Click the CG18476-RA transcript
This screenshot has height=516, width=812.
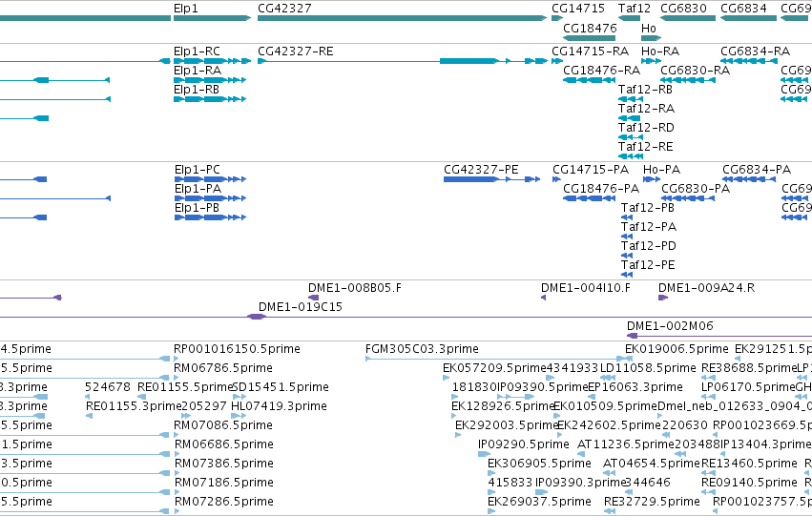pyautogui.click(x=590, y=80)
